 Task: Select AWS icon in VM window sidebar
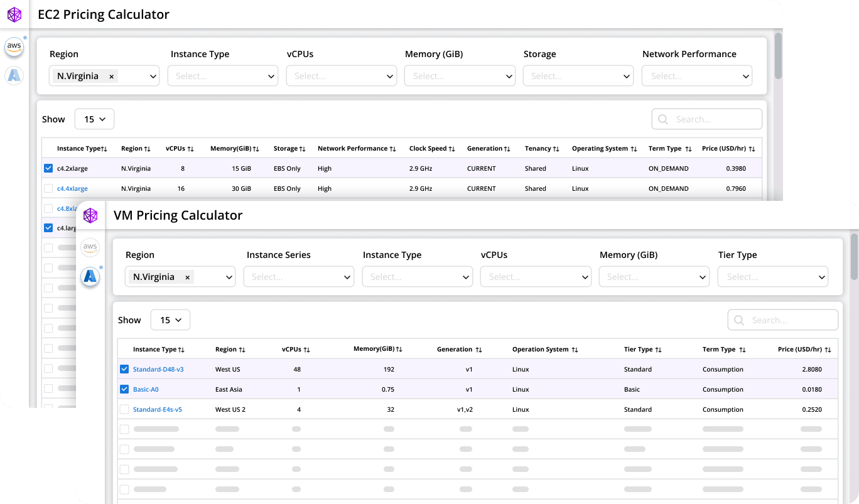90,247
